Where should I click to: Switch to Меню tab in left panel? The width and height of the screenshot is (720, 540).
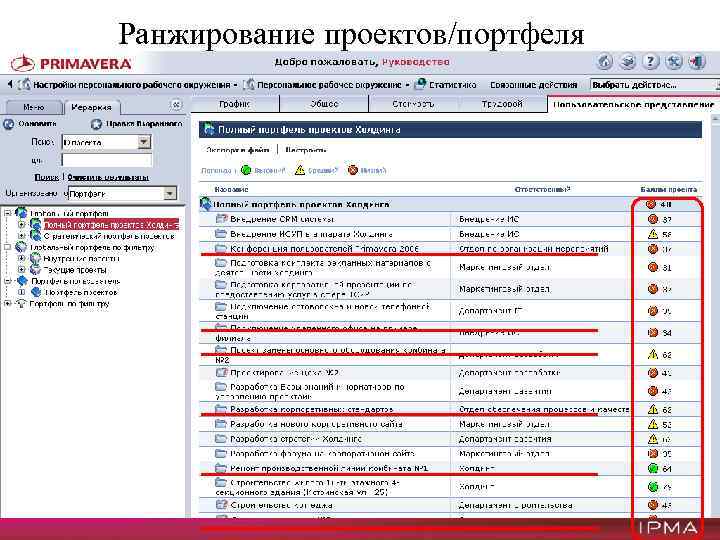pyautogui.click(x=33, y=107)
